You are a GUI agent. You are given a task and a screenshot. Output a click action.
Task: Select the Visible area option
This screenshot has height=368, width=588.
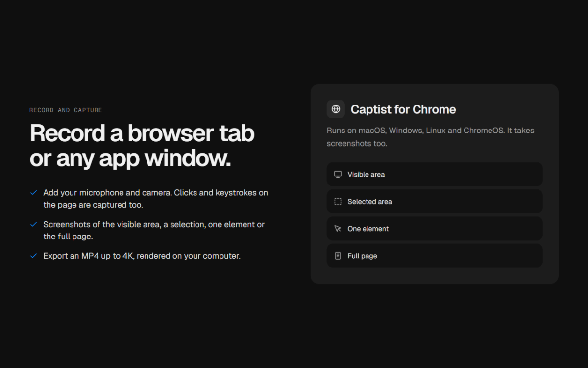(x=435, y=174)
